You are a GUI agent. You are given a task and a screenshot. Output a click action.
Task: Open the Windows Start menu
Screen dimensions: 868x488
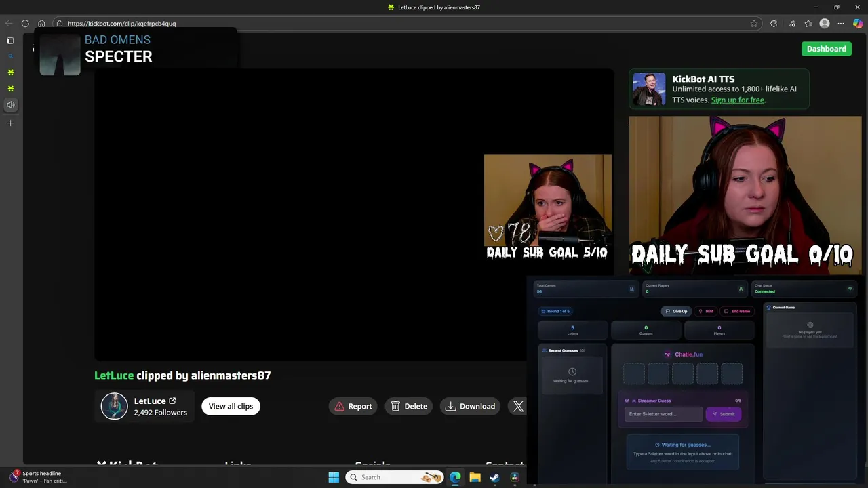click(334, 477)
